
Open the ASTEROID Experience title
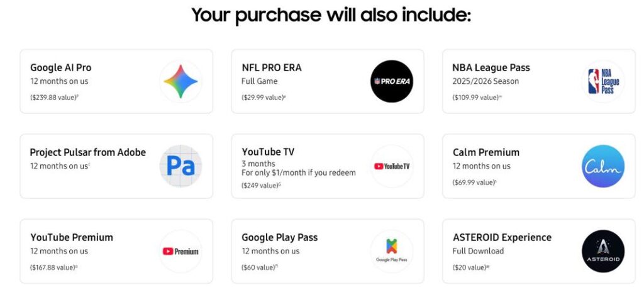coord(502,237)
